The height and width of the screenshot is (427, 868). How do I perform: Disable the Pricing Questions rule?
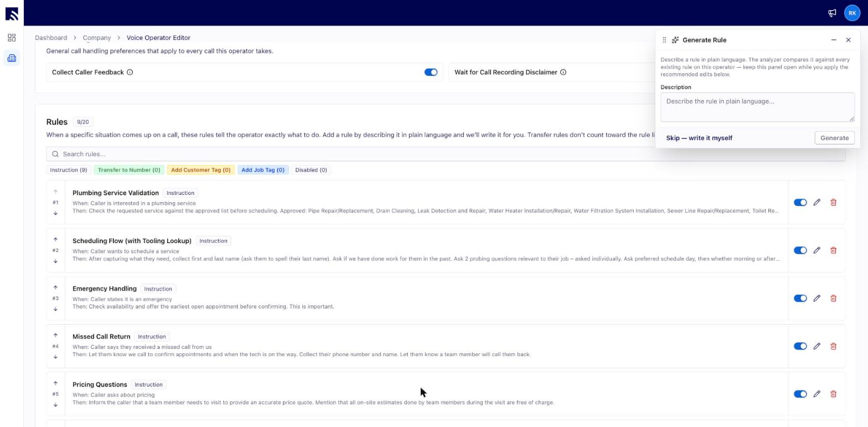pos(800,394)
